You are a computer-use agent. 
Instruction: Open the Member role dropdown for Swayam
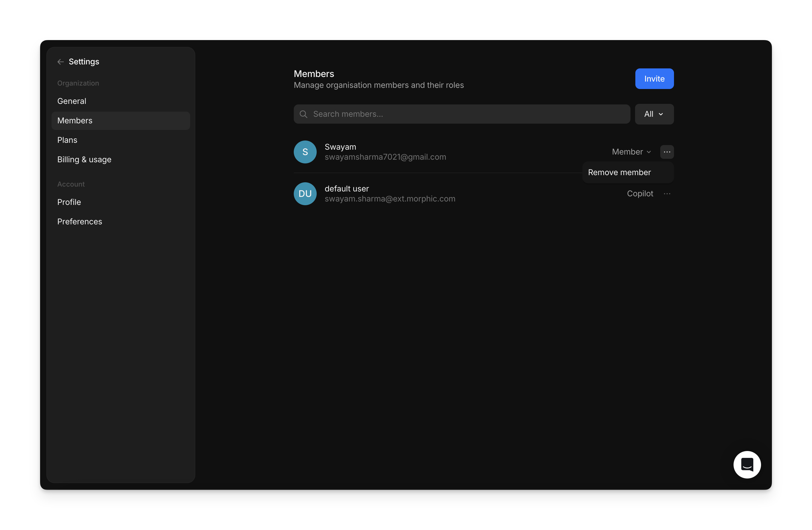click(x=631, y=152)
